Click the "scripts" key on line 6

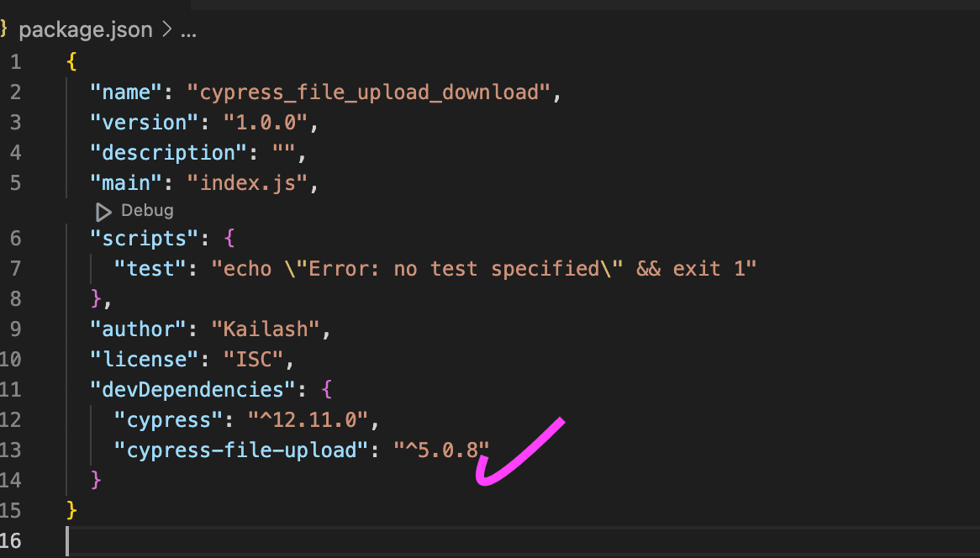(145, 239)
